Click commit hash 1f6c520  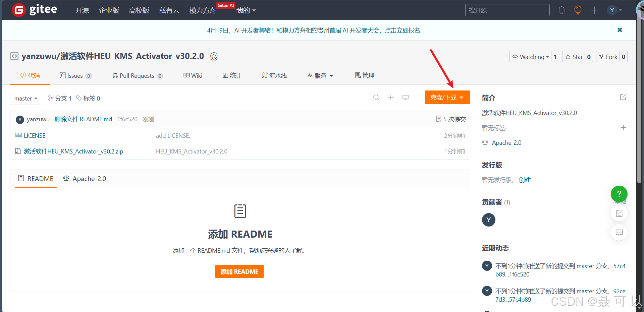(x=127, y=119)
